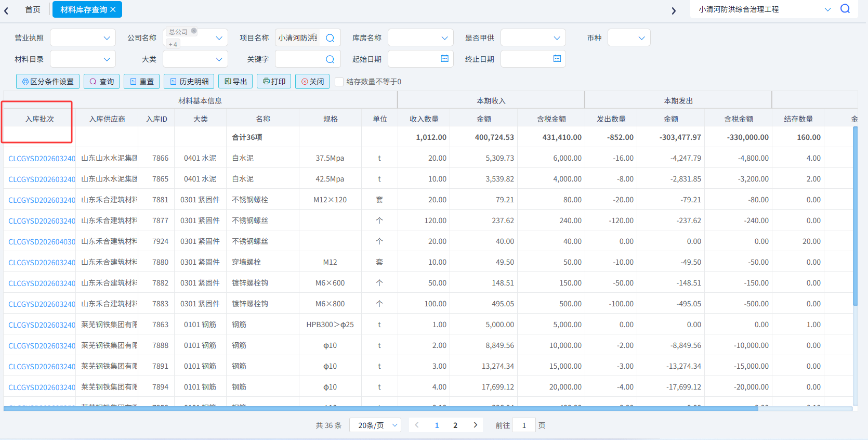This screenshot has width=868, height=440.
Task: Open the calendar icon for 起始日期
Action: click(x=444, y=59)
